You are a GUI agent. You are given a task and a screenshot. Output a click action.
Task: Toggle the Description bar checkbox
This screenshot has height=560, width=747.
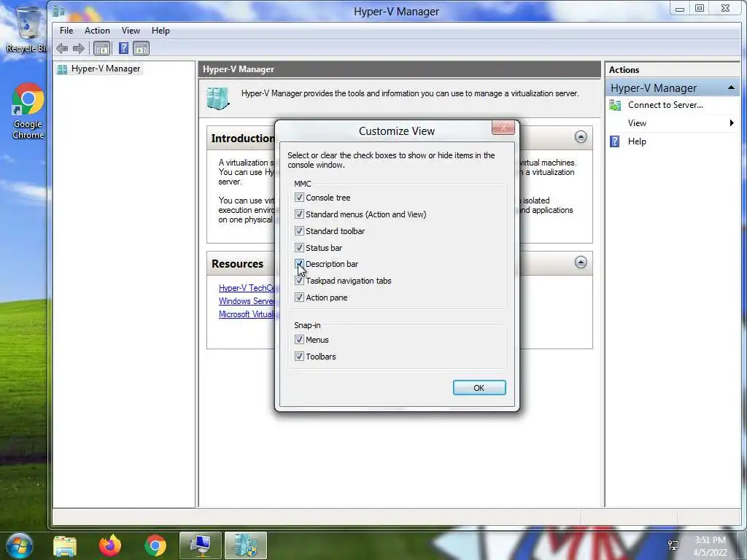(299, 264)
